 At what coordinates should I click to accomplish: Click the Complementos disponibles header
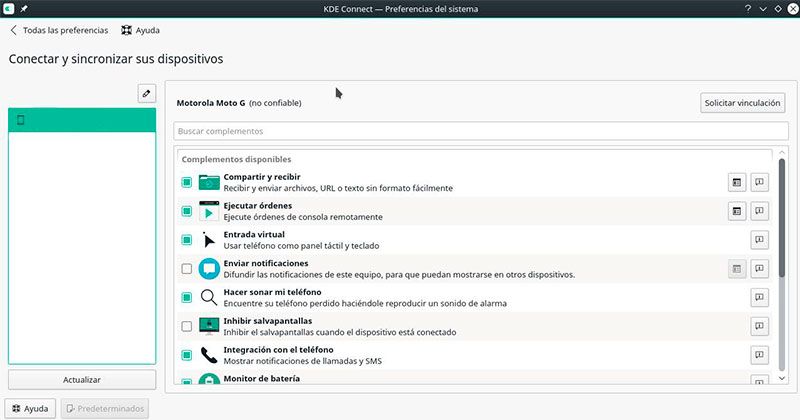[x=236, y=159]
